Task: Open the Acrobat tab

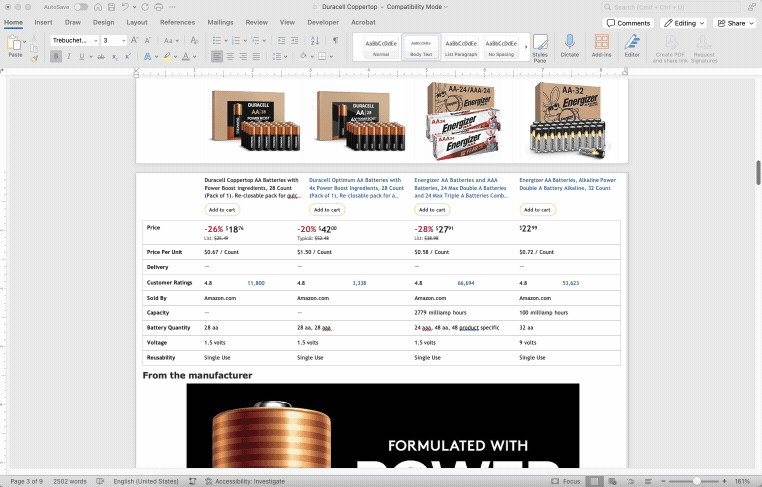Action: point(363,22)
